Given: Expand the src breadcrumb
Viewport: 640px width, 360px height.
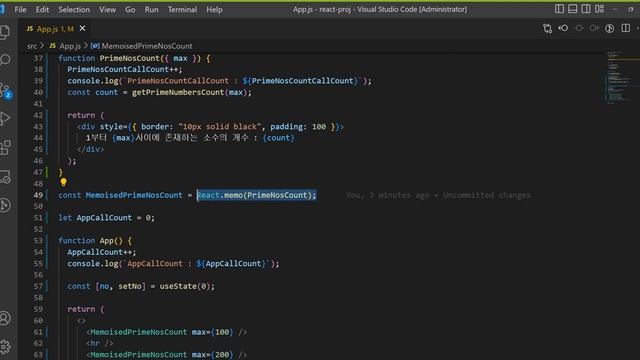Looking at the screenshot, I should (32, 46).
